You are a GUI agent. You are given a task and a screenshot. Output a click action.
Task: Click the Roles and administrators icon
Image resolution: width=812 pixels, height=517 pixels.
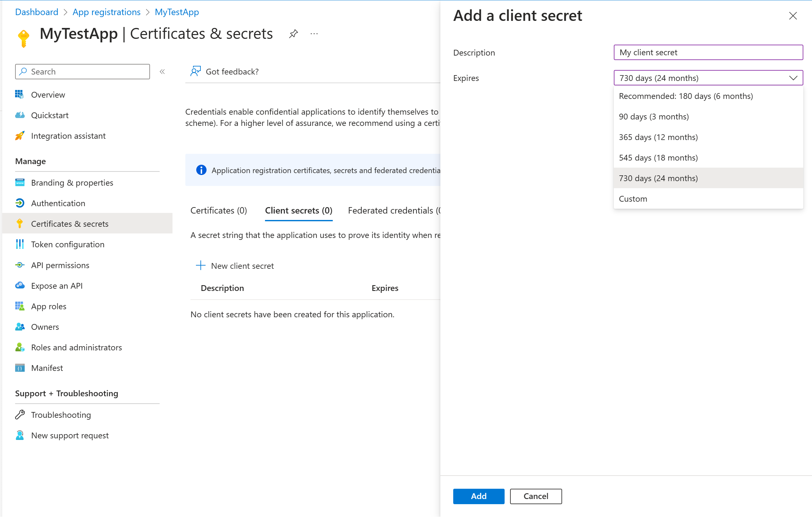click(20, 347)
